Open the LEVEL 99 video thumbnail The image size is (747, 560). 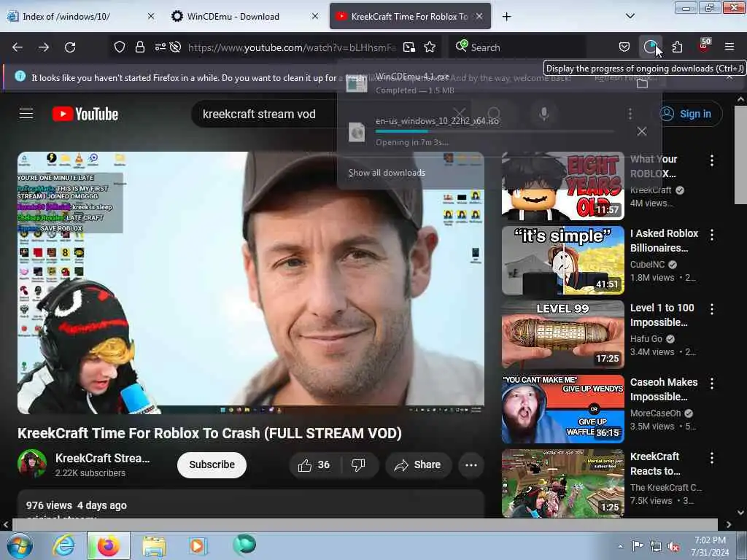pyautogui.click(x=562, y=334)
